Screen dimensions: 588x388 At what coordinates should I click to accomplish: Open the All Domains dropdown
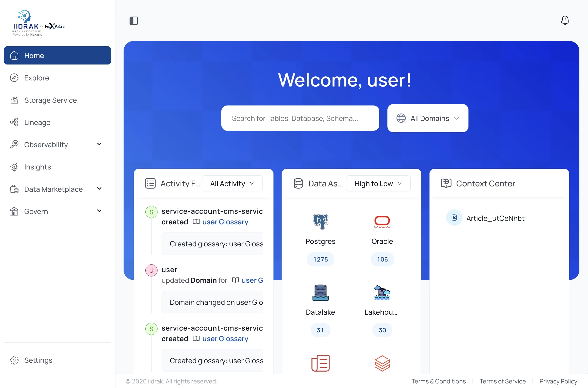[428, 118]
